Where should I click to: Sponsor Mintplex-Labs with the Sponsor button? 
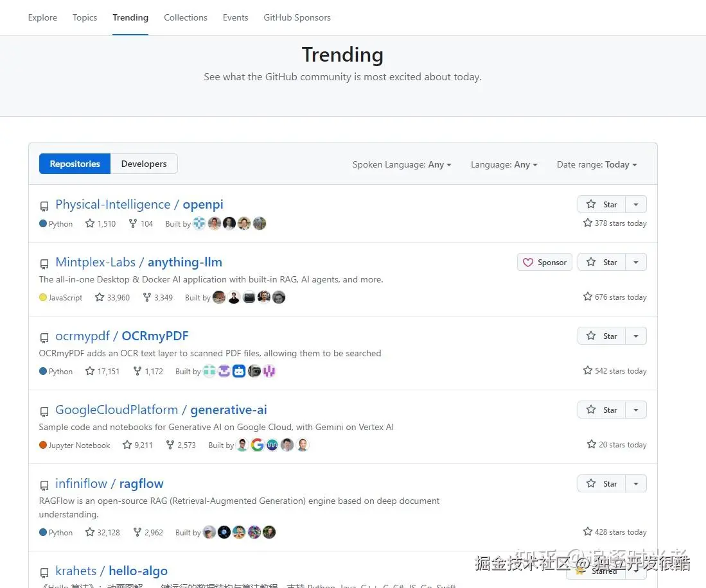coord(545,263)
